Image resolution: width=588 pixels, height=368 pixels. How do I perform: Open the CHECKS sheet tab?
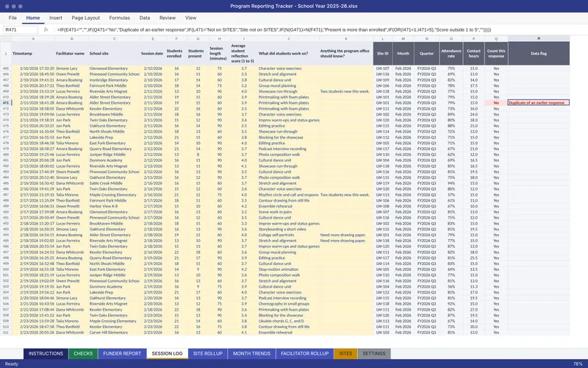[x=83, y=353]
